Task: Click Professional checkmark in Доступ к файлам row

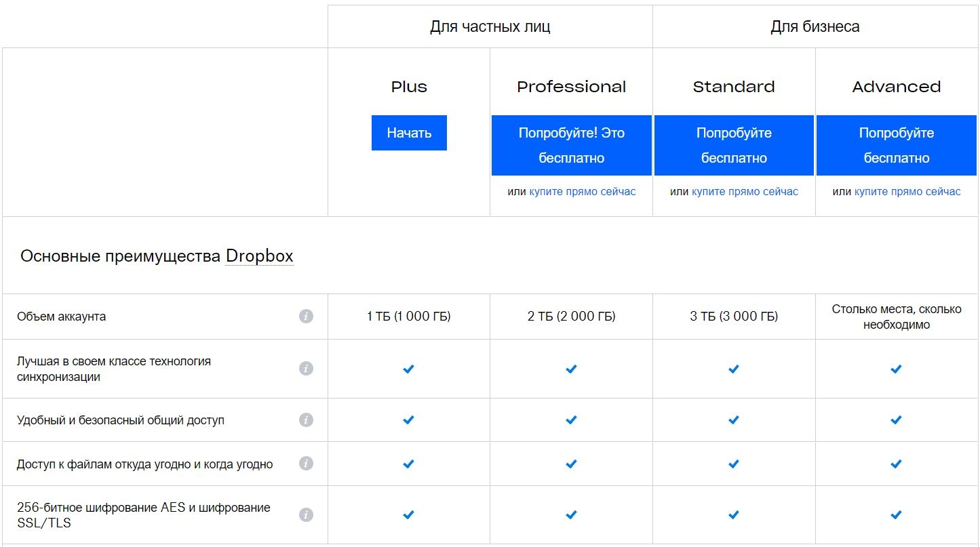Action: pos(571,464)
